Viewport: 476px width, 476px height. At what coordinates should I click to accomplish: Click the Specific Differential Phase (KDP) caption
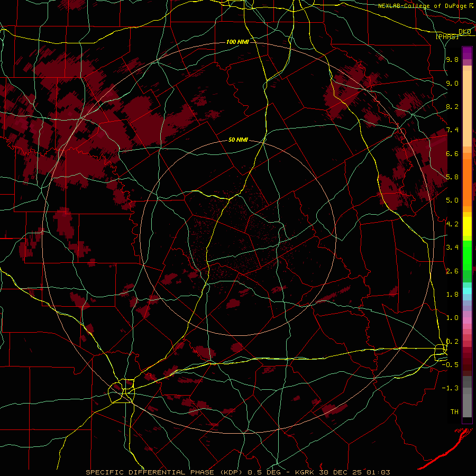[166, 472]
